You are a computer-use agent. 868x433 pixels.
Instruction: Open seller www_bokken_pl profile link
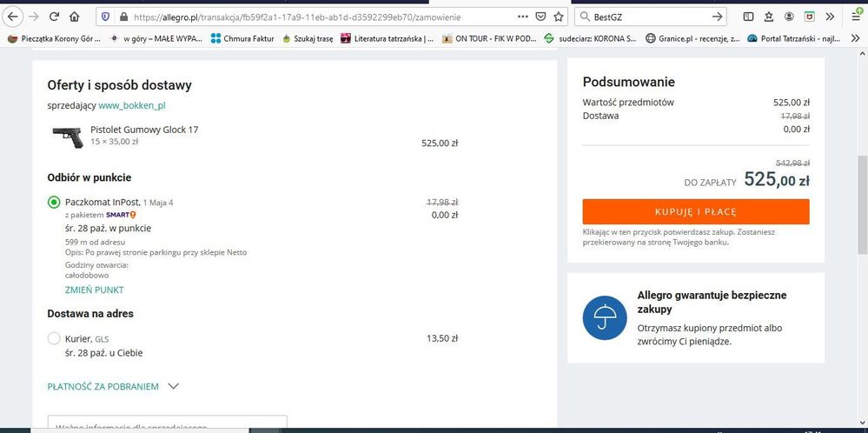(131, 105)
